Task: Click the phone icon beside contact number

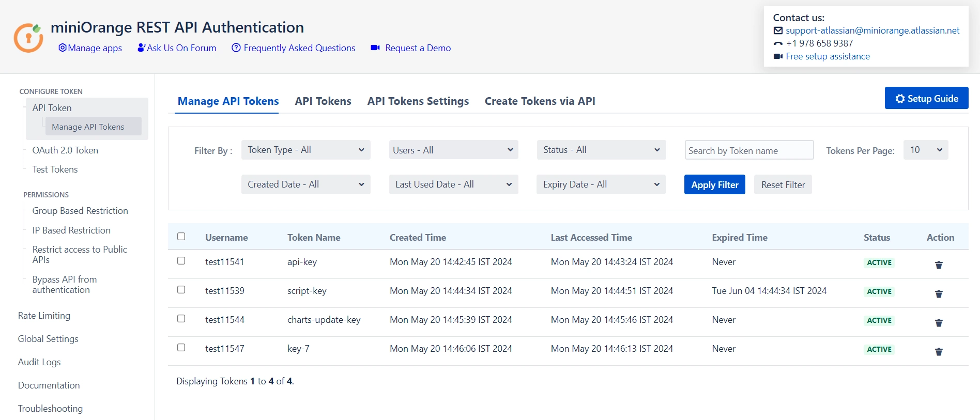Action: click(x=778, y=44)
